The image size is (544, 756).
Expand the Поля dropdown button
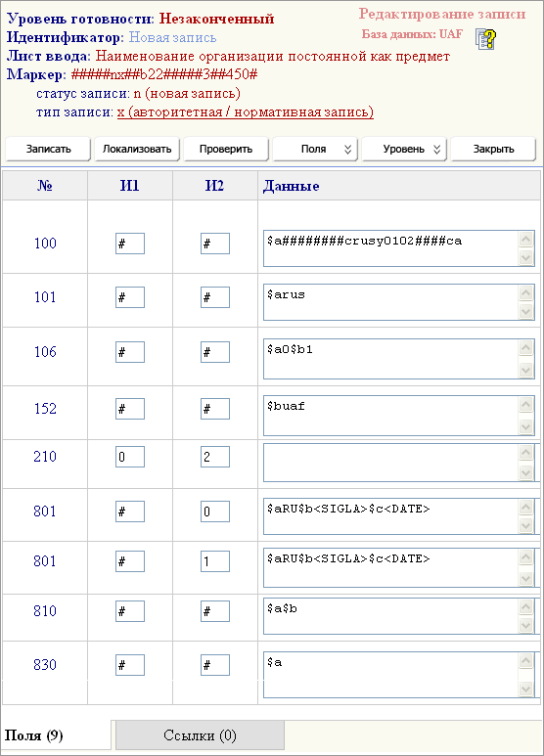point(315,149)
